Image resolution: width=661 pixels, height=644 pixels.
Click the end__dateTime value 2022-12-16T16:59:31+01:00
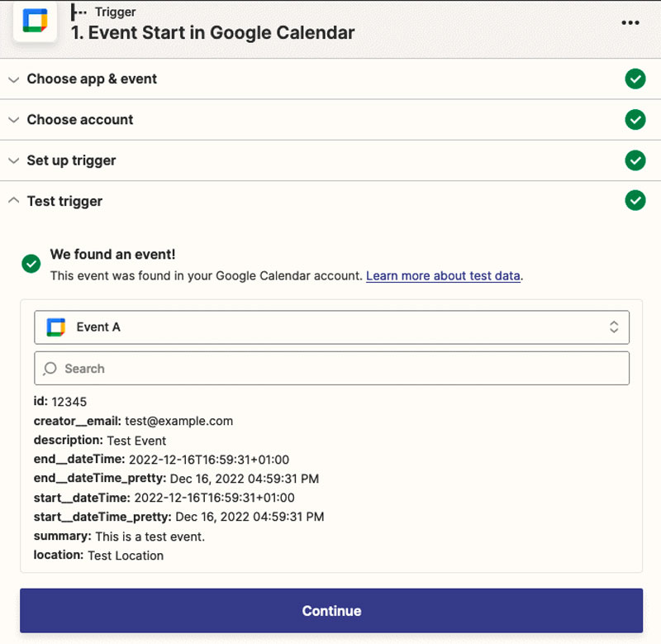point(209,460)
